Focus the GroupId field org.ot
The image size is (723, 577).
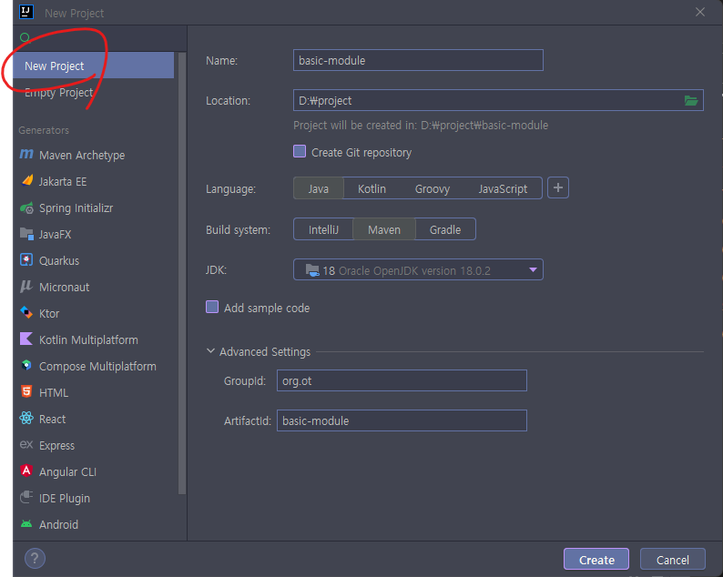point(402,381)
